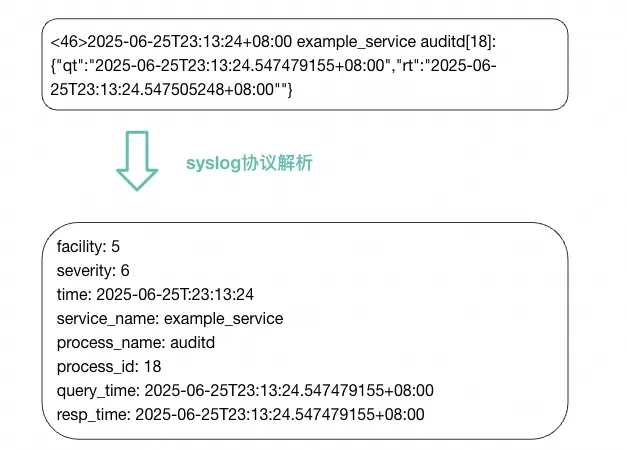Screen dimensions: 627x450
Task: Select the facility: 5 line
Action: [x=88, y=247]
